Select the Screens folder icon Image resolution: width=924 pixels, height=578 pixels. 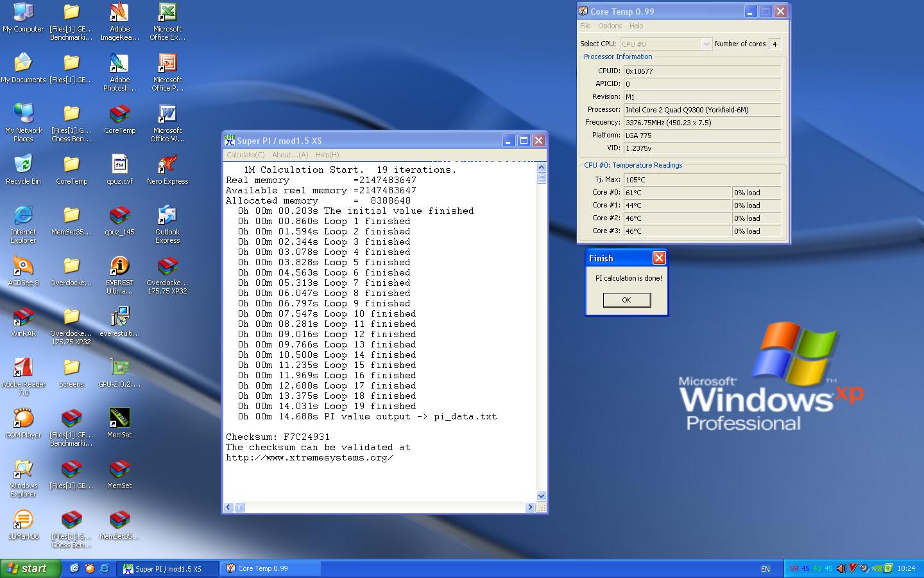tap(71, 373)
